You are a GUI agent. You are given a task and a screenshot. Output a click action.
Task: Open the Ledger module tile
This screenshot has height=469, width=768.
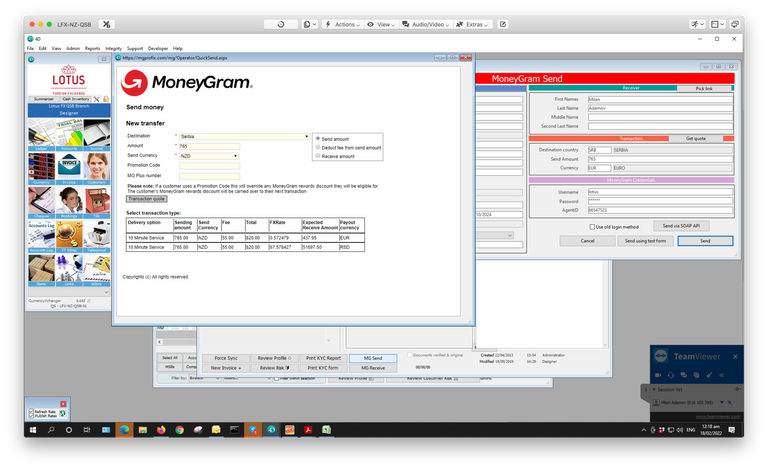coord(41,134)
